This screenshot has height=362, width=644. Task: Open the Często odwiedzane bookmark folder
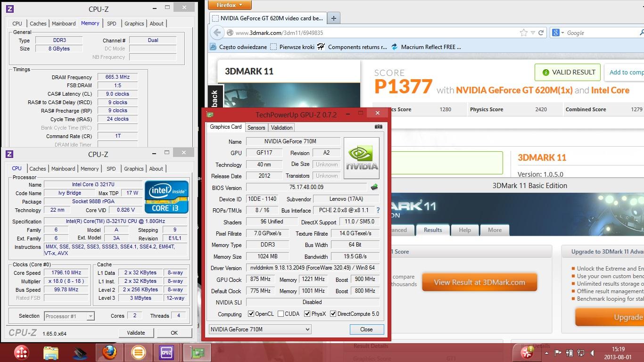click(x=239, y=47)
